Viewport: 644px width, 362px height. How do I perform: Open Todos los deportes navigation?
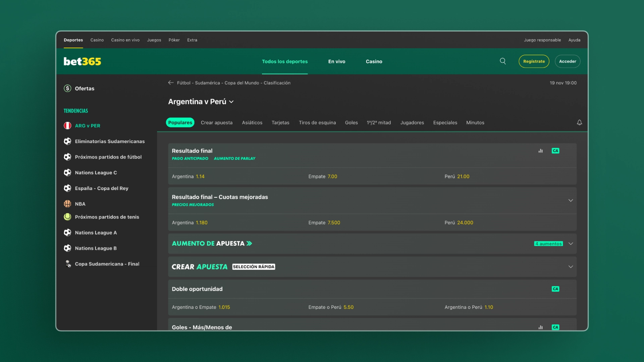point(285,61)
